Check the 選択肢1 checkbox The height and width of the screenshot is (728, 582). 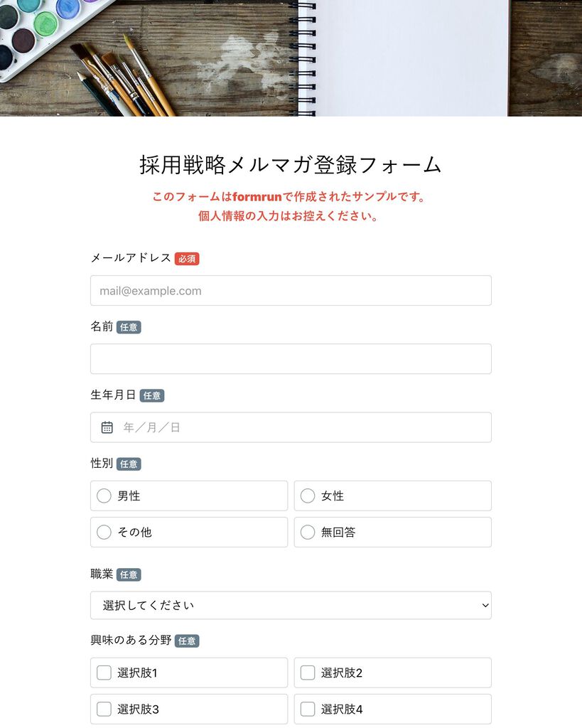click(104, 673)
